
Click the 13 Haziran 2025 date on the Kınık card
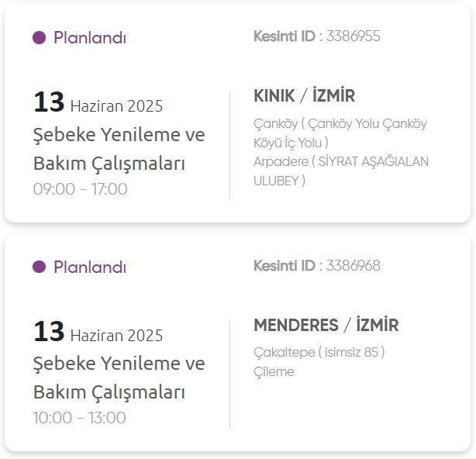[x=98, y=102]
